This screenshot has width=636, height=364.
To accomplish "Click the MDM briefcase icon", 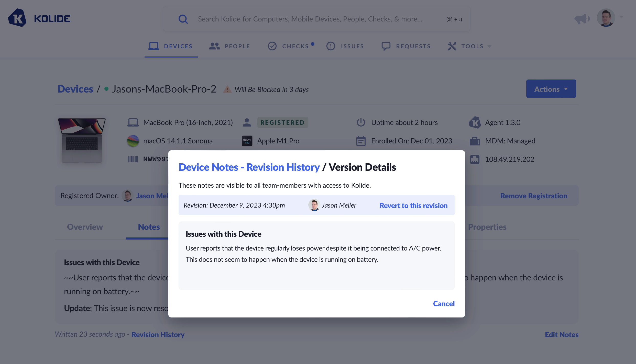I will (x=475, y=141).
